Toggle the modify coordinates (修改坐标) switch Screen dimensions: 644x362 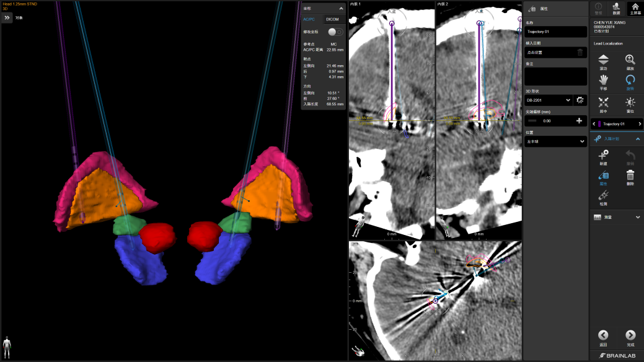335,32
